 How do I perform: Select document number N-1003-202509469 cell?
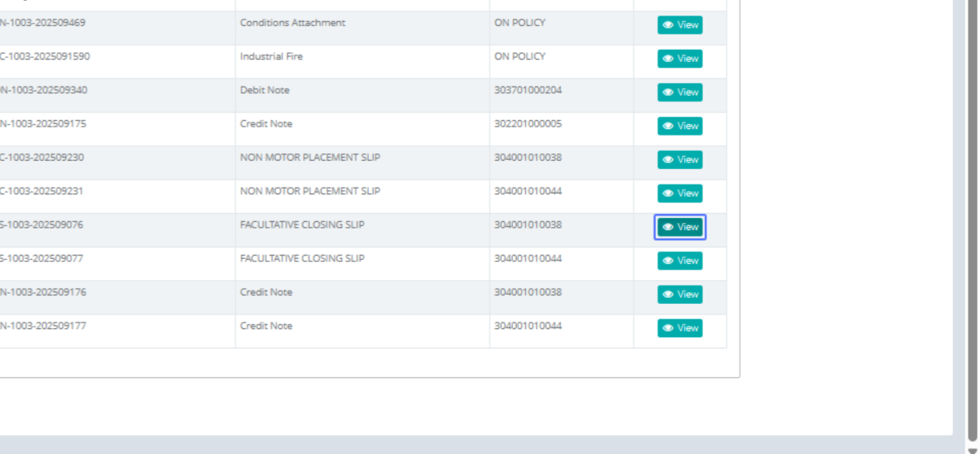[x=42, y=23]
